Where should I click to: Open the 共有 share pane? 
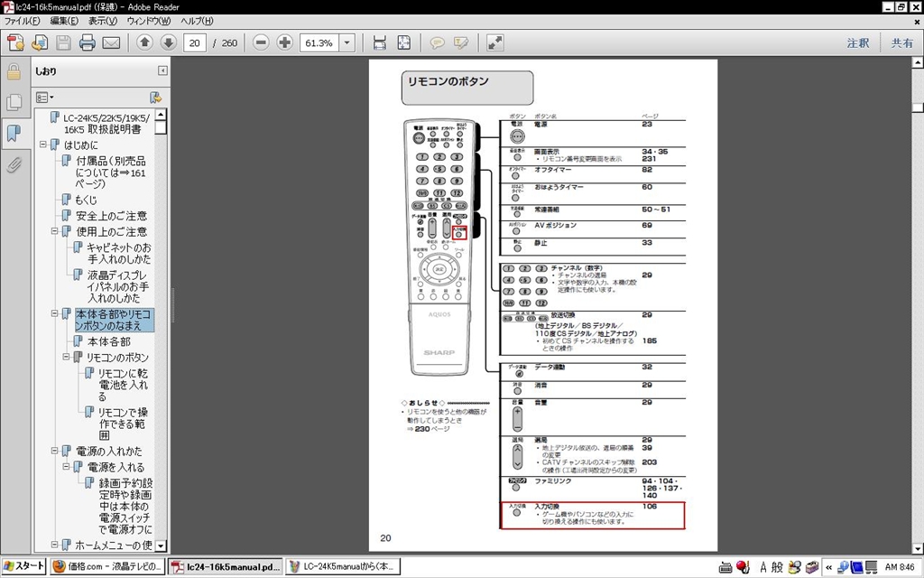[901, 43]
